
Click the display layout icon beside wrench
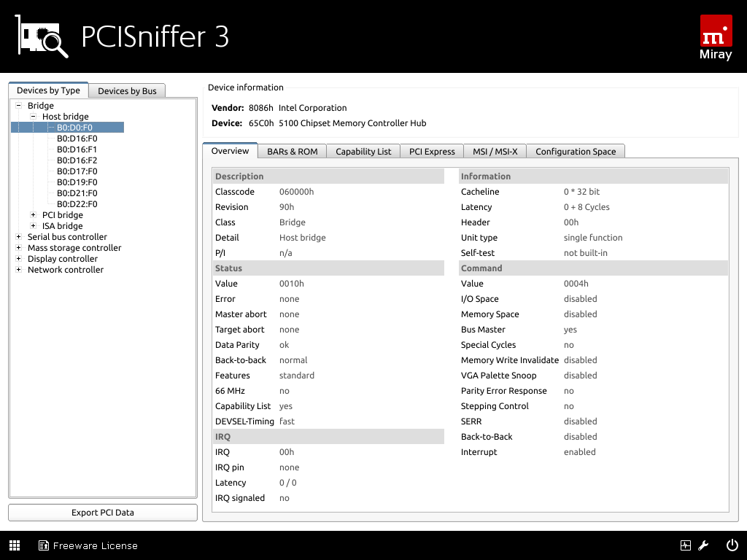pos(686,545)
